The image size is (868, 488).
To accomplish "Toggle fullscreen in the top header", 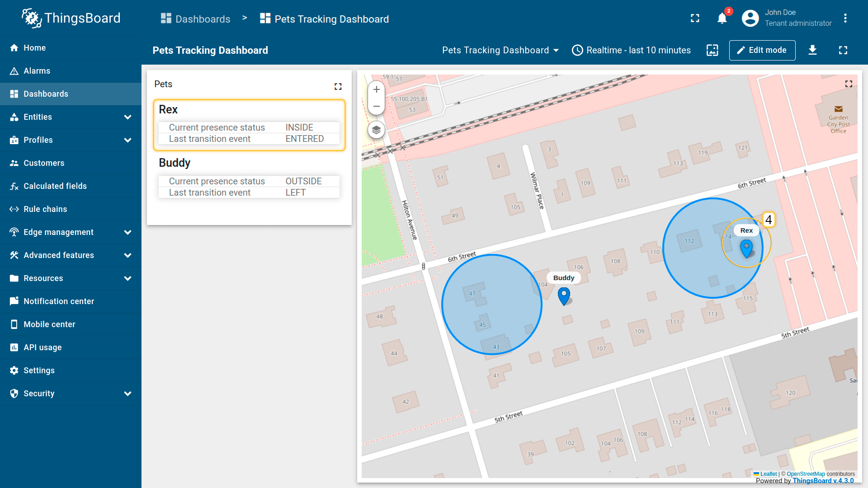I will tap(695, 19).
